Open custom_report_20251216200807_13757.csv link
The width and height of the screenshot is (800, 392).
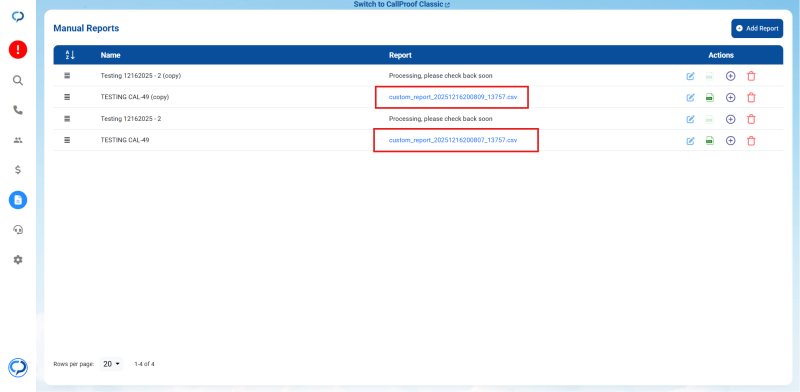click(x=453, y=140)
